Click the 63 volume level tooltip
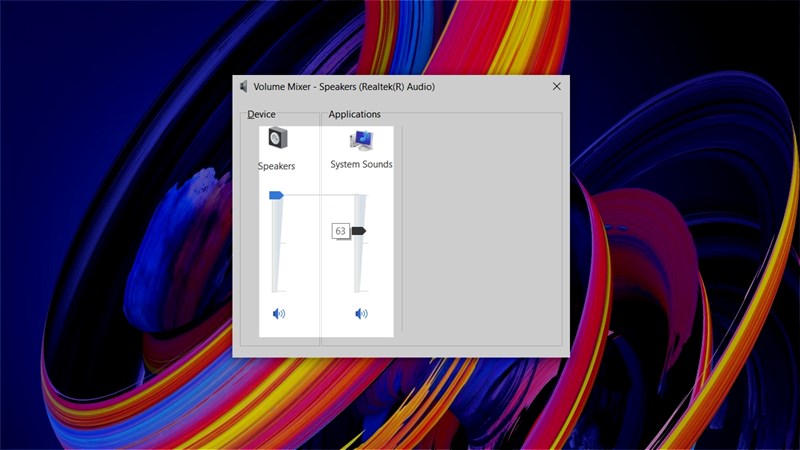 [x=340, y=231]
